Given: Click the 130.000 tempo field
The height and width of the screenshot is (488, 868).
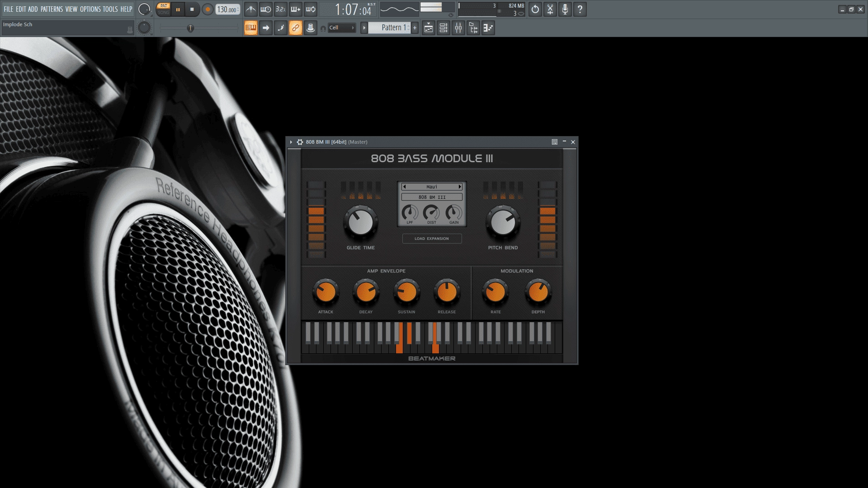Looking at the screenshot, I should click(227, 9).
